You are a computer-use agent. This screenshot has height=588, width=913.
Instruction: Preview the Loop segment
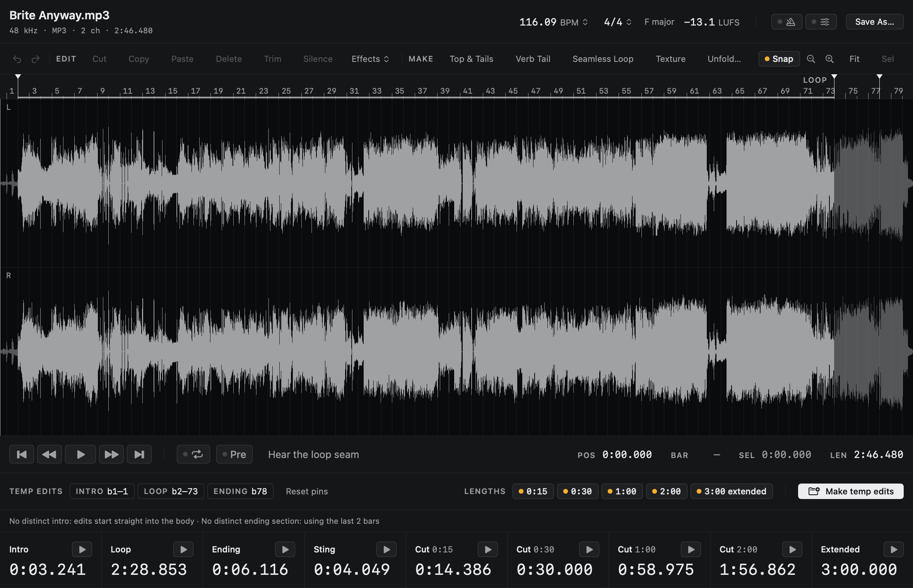(x=183, y=549)
